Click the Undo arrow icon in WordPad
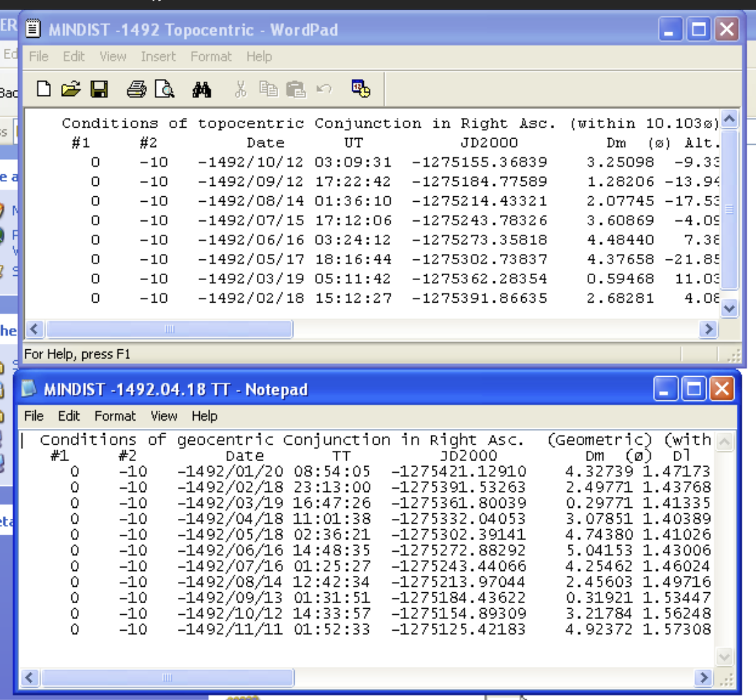The image size is (756, 700). [x=324, y=89]
